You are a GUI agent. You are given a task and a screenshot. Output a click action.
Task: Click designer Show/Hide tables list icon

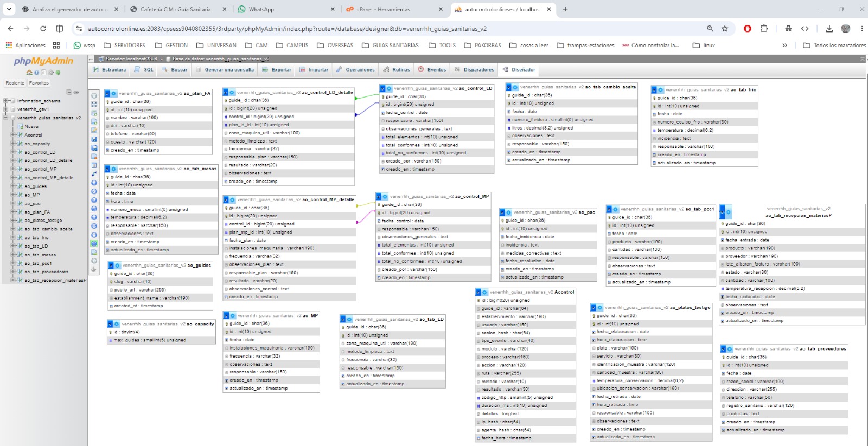(x=94, y=95)
